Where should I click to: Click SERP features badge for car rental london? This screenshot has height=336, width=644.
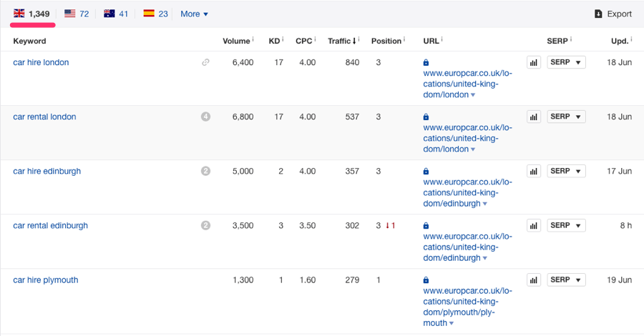pyautogui.click(x=205, y=117)
